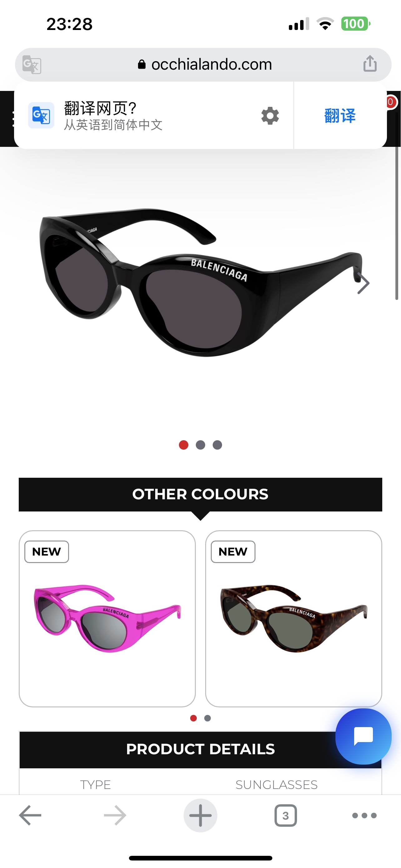Show next product image with right chevron

point(363,283)
